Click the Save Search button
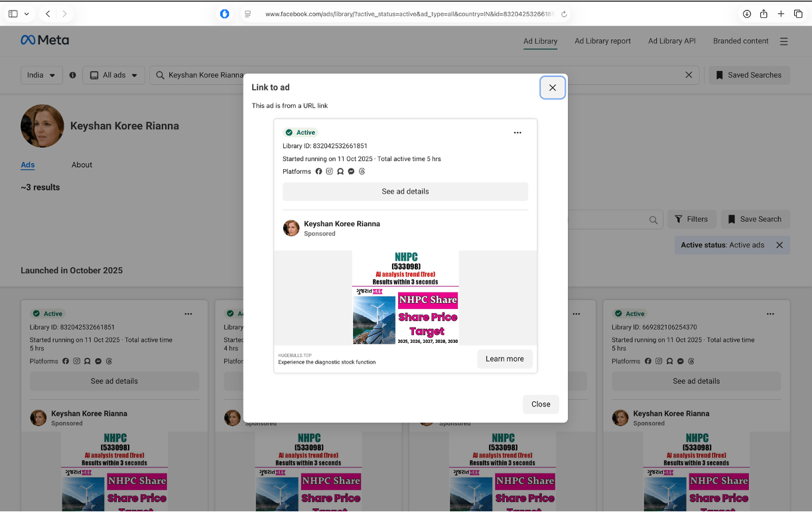Screen dimensions: 812x512 [755, 220]
